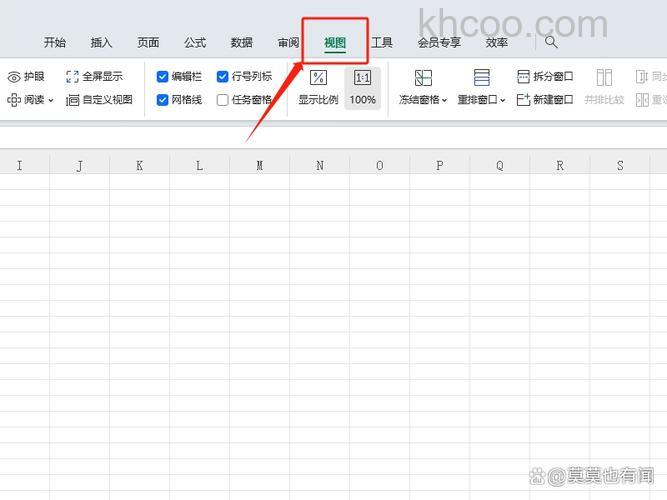
Task: Reset zoom with the 100% button
Action: pos(362,88)
